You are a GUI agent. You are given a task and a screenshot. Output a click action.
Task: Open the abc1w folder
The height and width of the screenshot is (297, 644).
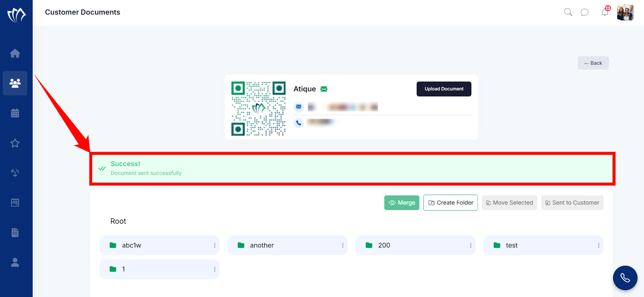(159, 245)
